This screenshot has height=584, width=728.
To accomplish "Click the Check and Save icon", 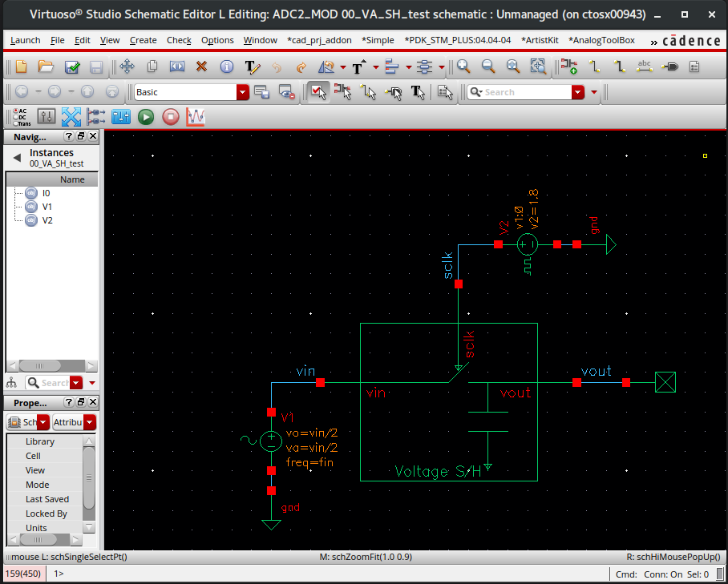I will pos(72,67).
